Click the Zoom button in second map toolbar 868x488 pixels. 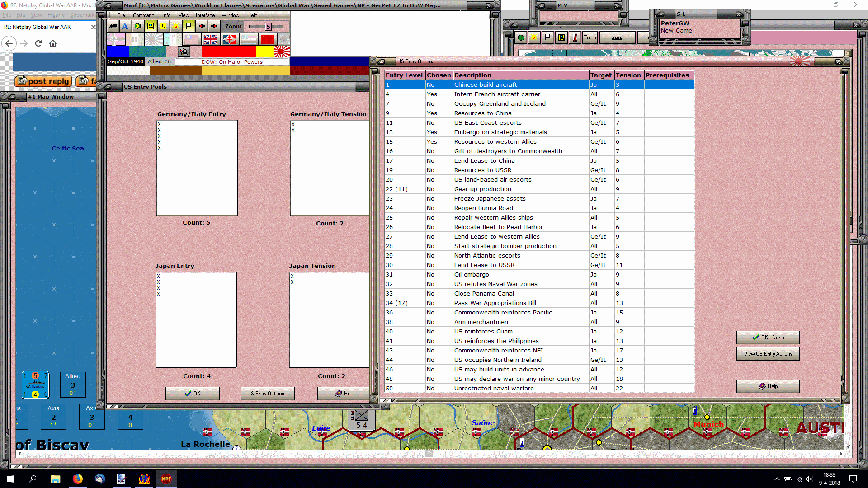tap(590, 38)
